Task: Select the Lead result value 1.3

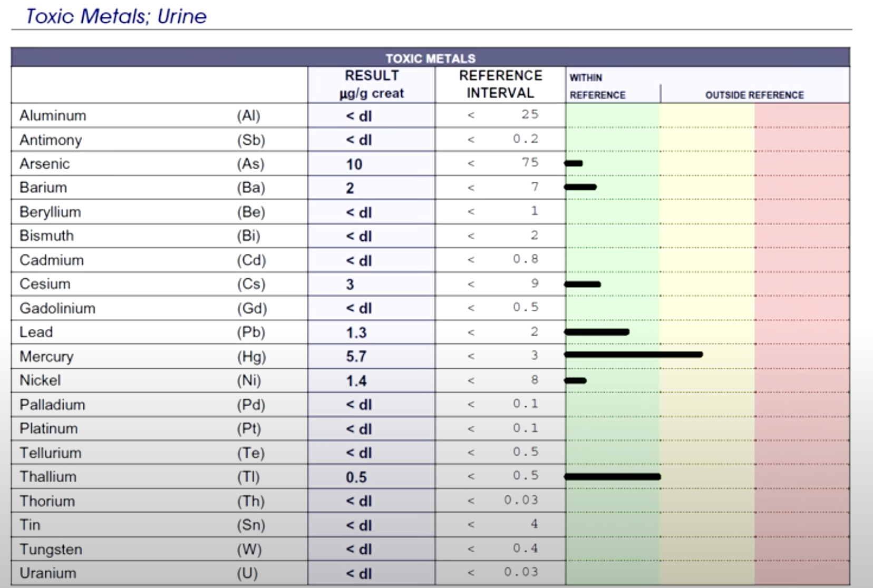Action: 356,333
